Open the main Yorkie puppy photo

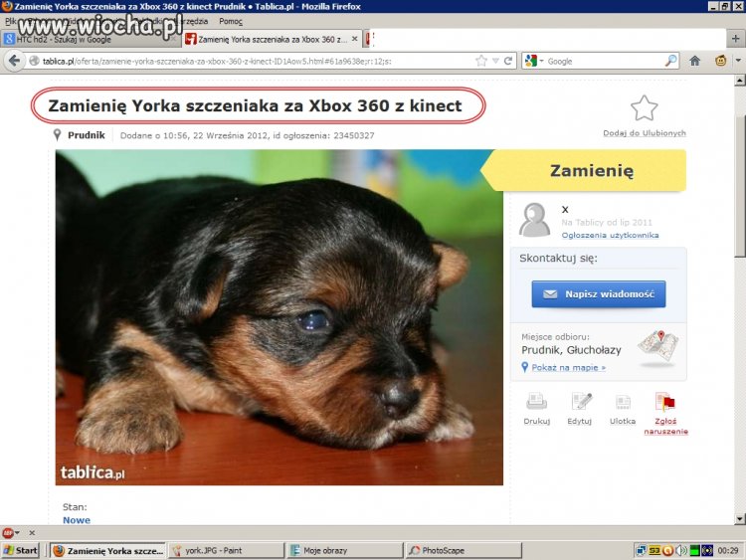coord(279,317)
